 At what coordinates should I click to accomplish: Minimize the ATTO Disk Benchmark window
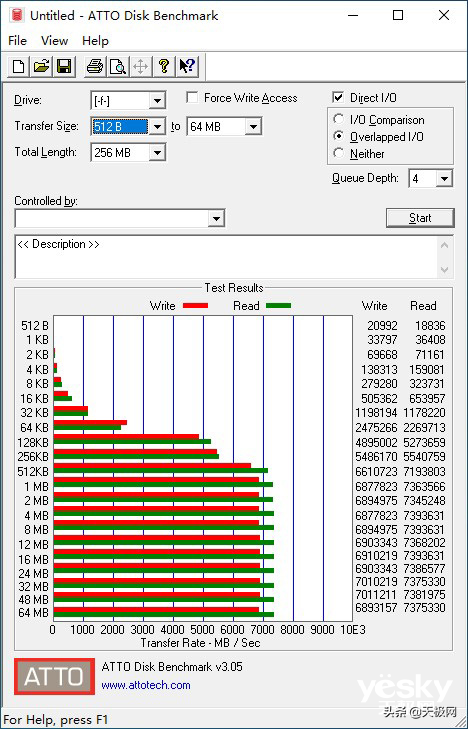353,15
